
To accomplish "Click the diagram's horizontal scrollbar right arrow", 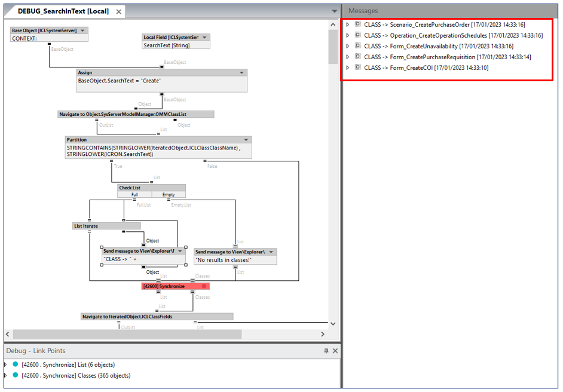I will (x=322, y=334).
